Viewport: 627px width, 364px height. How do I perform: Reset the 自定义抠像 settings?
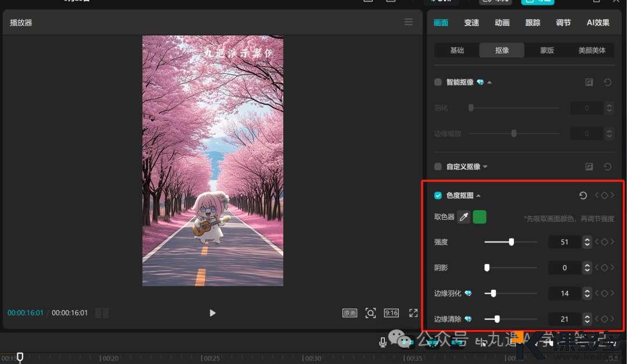pos(607,167)
